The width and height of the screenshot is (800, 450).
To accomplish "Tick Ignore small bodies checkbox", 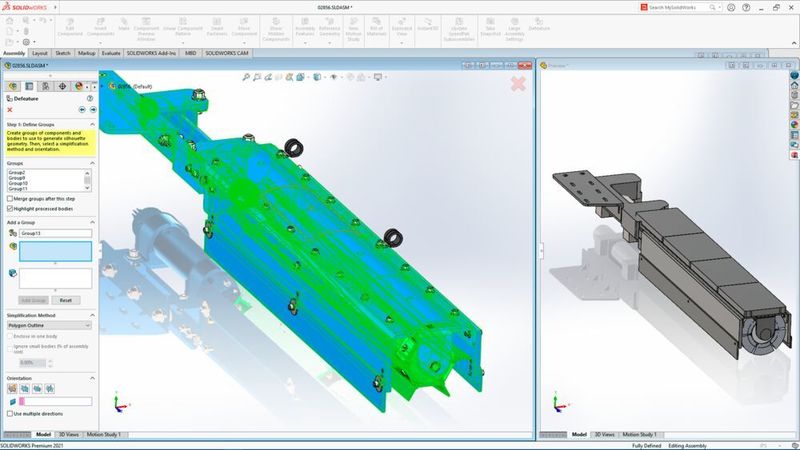I will tap(10, 347).
